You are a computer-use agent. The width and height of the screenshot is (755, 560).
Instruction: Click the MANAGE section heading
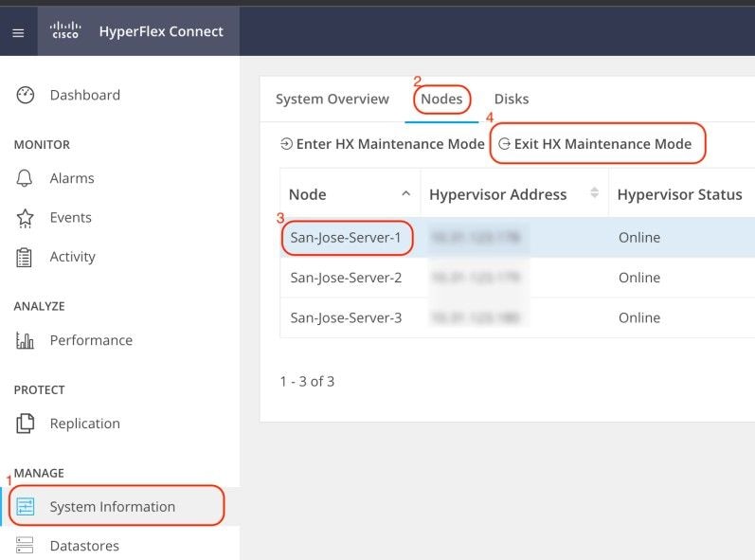39,474
